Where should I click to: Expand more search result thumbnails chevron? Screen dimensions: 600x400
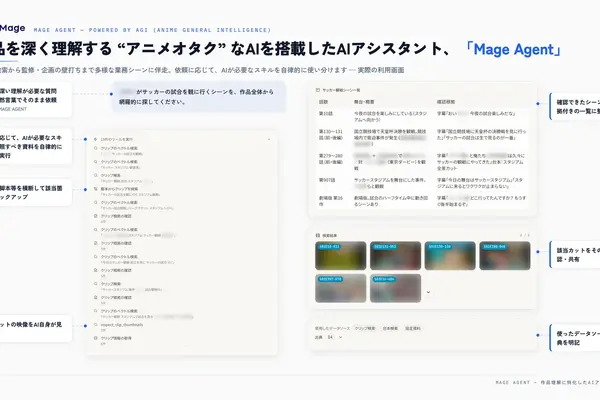(428, 292)
